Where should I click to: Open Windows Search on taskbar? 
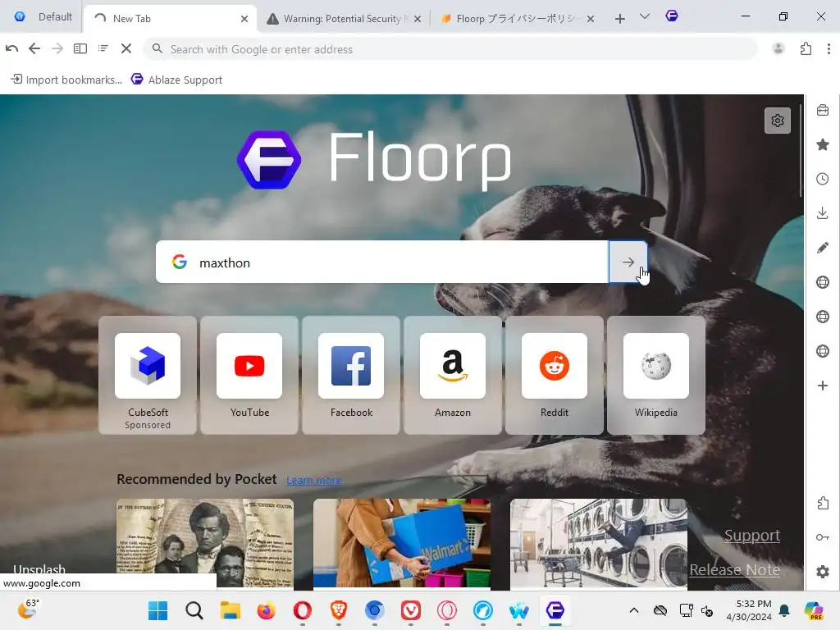point(194,610)
